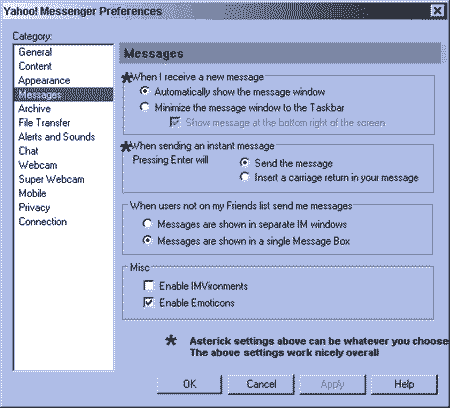
Task: Choose Automatically show the message window
Action: [145, 91]
